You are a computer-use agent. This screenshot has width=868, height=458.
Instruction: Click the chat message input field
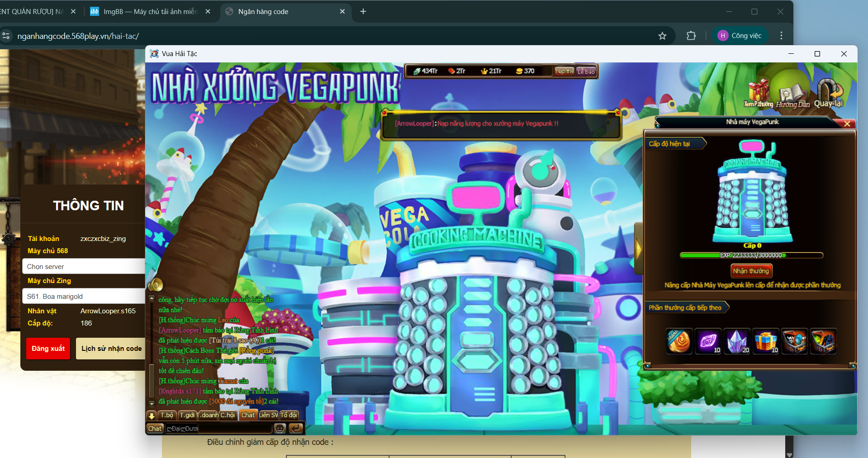coord(219,428)
